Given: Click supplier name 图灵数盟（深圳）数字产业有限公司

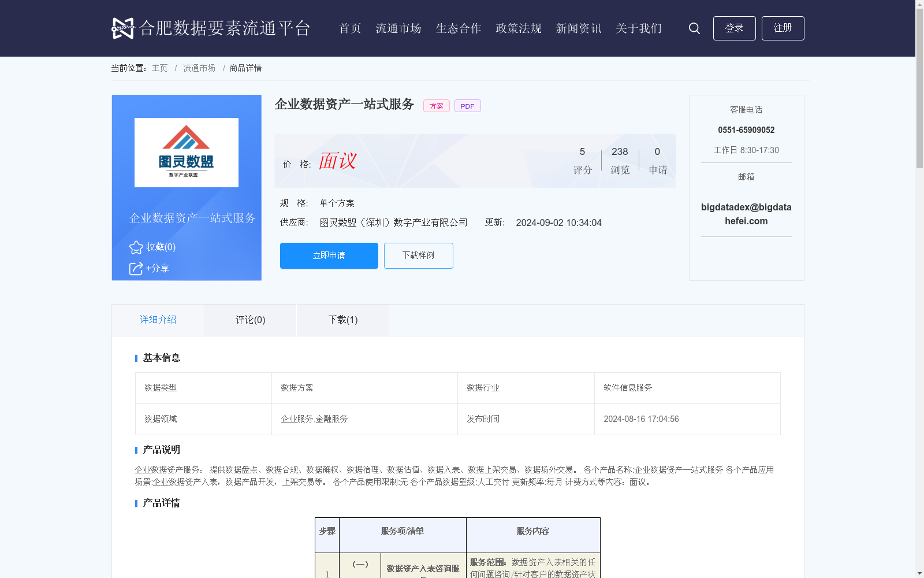Looking at the screenshot, I should [394, 223].
